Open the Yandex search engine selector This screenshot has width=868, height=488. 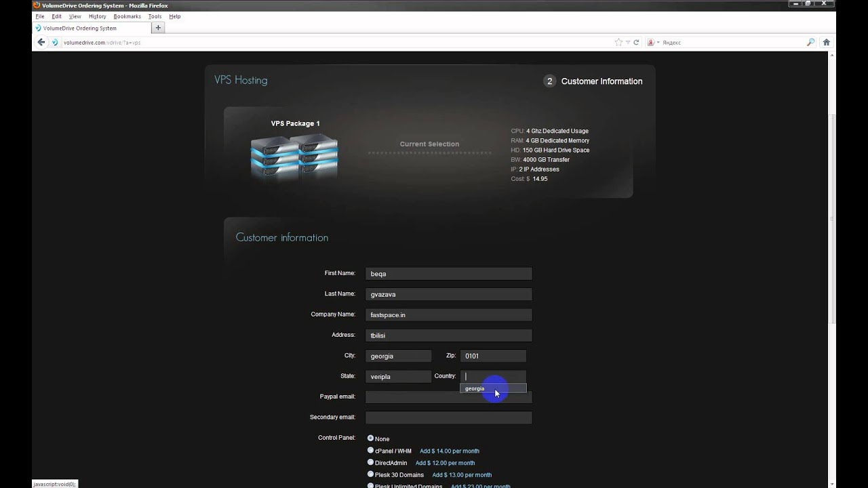pos(653,42)
